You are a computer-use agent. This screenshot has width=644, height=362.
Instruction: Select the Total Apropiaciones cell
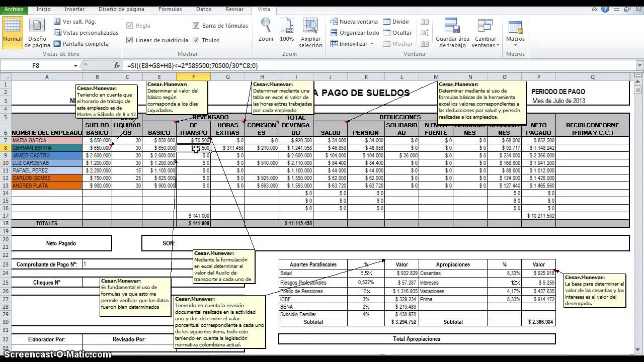point(417,339)
